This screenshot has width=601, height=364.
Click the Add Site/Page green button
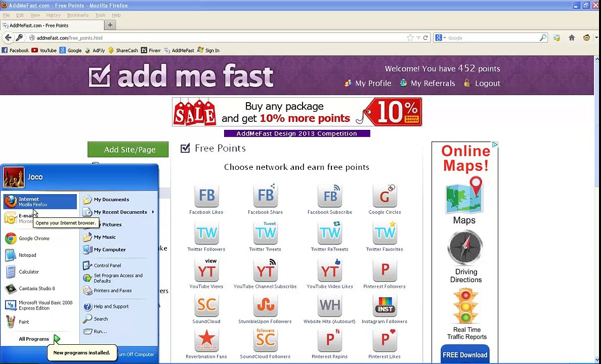click(x=128, y=150)
